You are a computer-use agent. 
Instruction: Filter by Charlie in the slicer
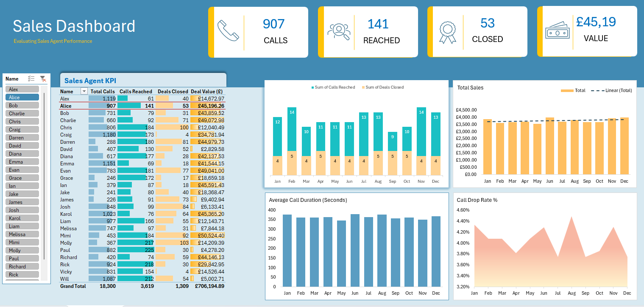pos(22,114)
